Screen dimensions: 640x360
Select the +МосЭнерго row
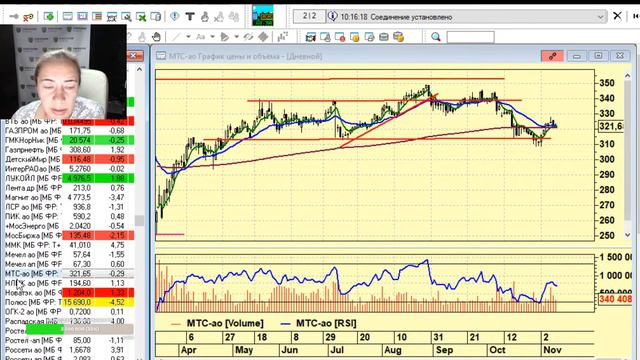[69, 226]
